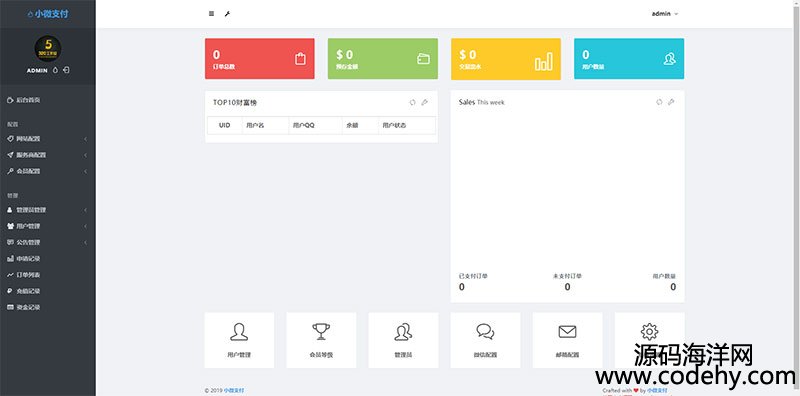
Task: Expand the sidebar 用户管理 chevron arrow
Action: [85, 227]
